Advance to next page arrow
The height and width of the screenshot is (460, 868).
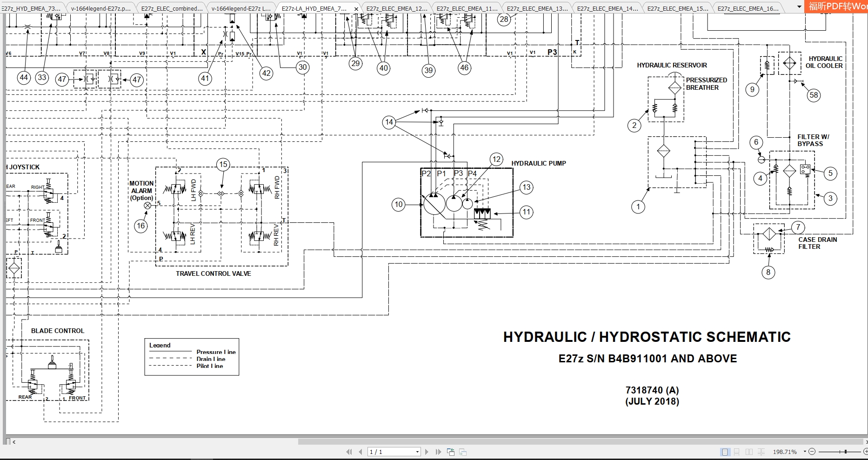pos(427,452)
